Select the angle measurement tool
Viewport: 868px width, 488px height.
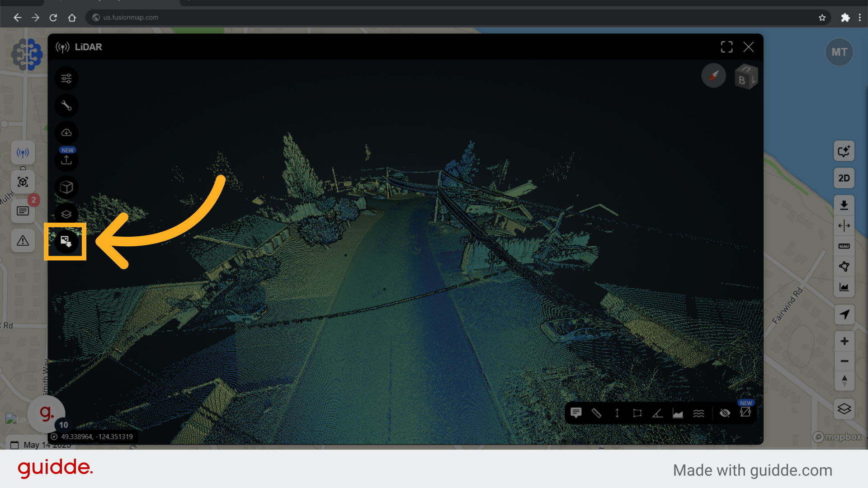(658, 413)
